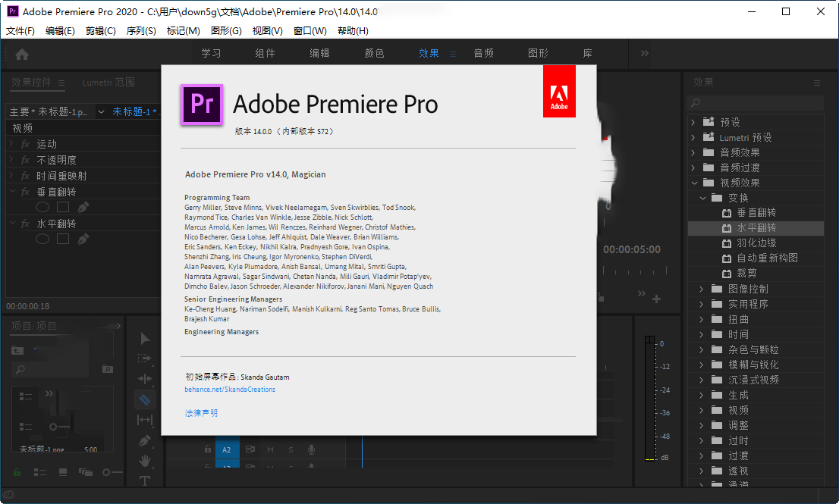Screen dimensions: 839x504
Task: Select the Slip tool
Action: click(x=145, y=420)
